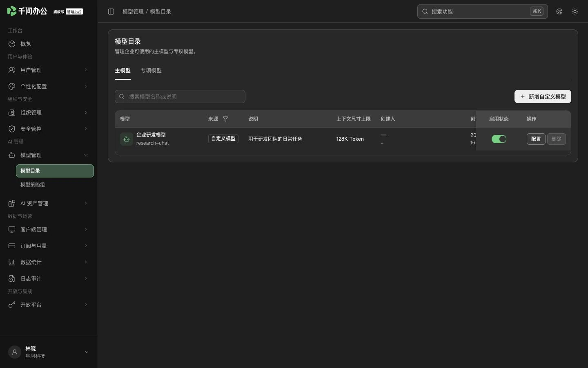Click the 开放平台 key icon
This screenshot has height=368, width=588.
[12, 305]
